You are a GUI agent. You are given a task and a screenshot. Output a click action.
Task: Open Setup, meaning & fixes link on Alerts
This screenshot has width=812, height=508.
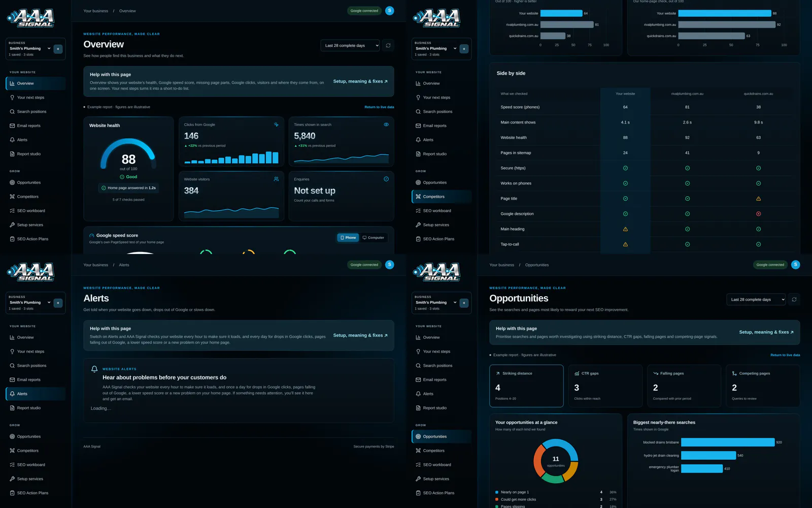click(360, 335)
